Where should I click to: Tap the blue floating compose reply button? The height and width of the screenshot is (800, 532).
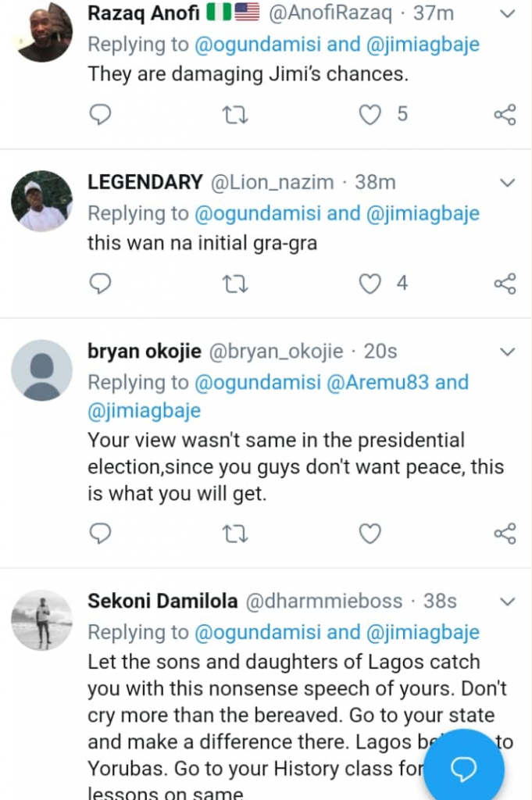click(464, 769)
